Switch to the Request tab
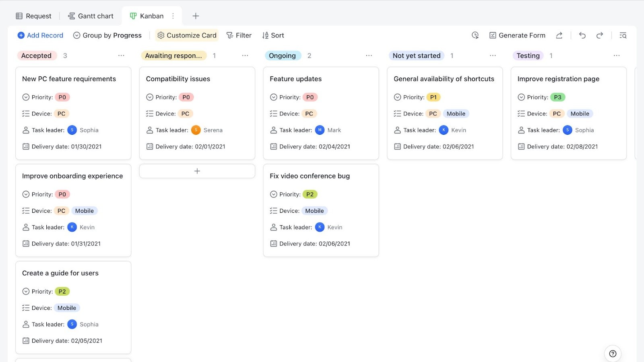644x362 pixels. [x=34, y=16]
